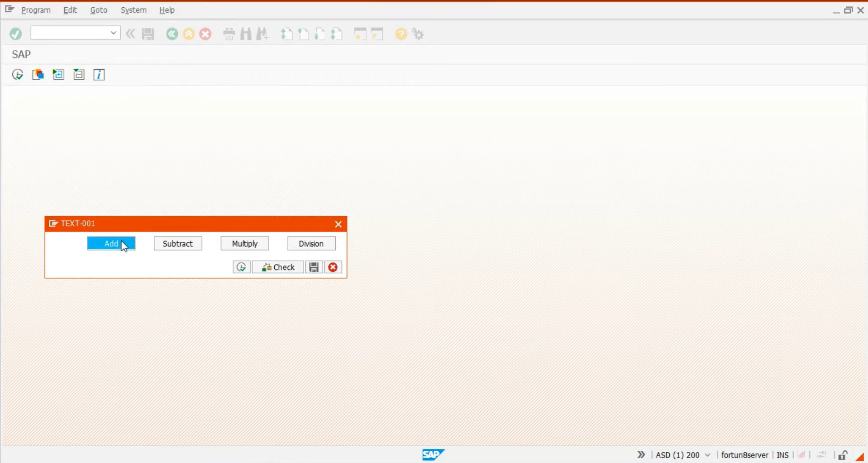Click the Find binoculars icon
Viewport: 868px width, 463px height.
(x=246, y=34)
